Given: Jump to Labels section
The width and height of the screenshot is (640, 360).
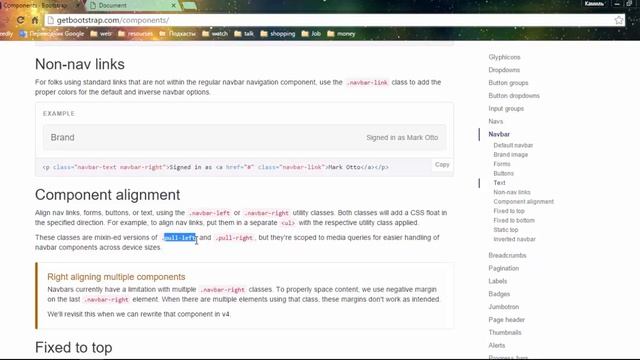Looking at the screenshot, I should pyautogui.click(x=498, y=281).
